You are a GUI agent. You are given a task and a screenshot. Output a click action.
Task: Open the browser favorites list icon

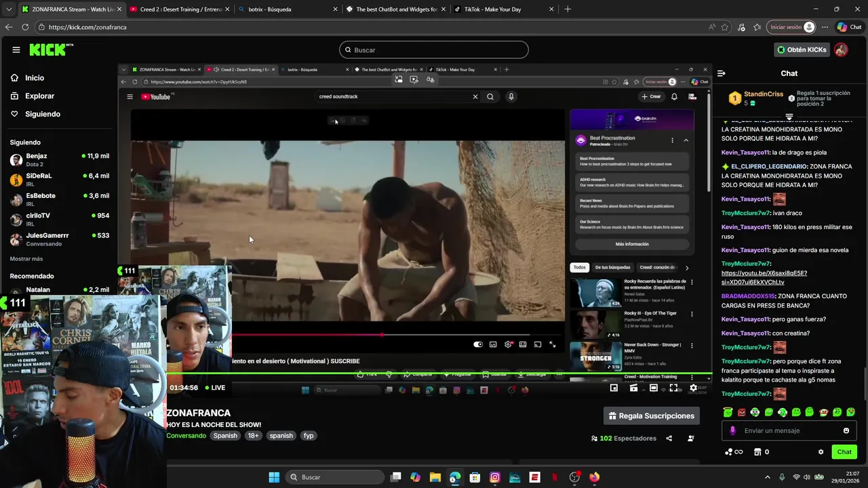click(x=757, y=27)
